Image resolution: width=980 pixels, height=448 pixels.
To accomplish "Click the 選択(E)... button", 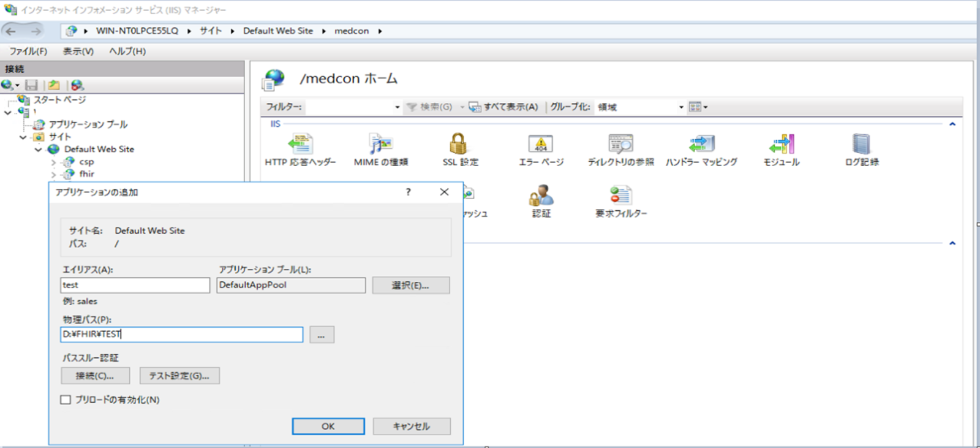I will coord(410,286).
